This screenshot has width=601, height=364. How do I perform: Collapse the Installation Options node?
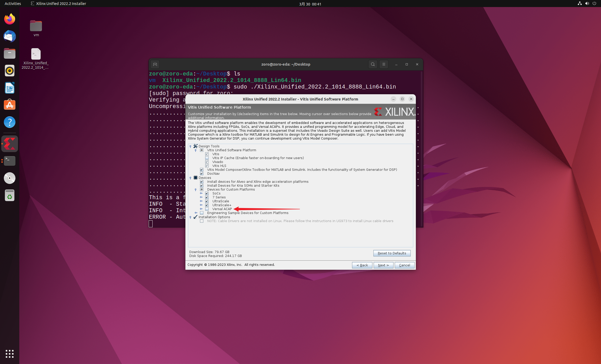190,217
